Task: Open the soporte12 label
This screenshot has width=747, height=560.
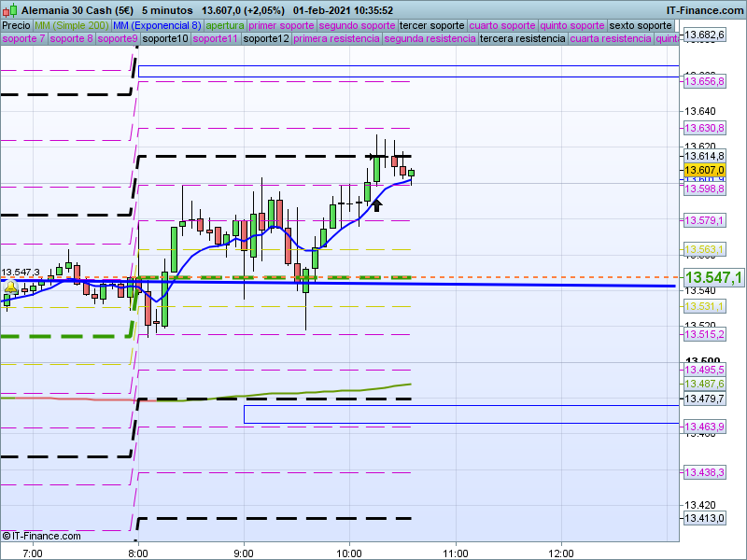Action: point(266,38)
